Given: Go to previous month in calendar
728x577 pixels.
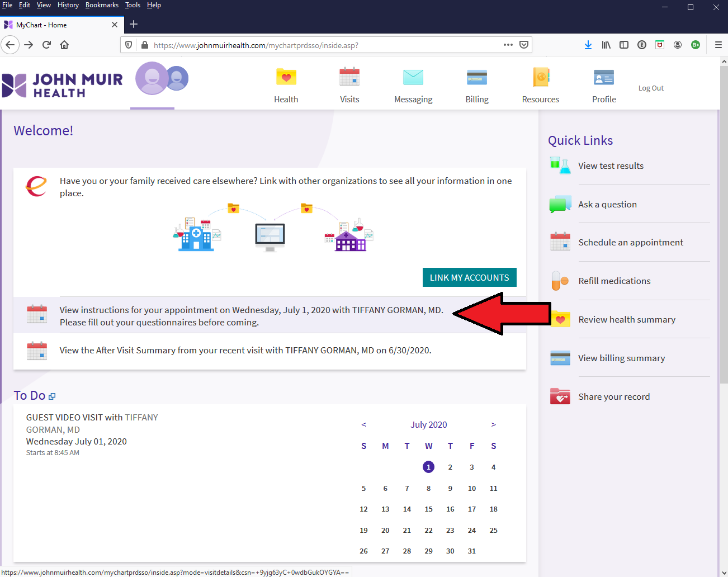Looking at the screenshot, I should coord(364,424).
